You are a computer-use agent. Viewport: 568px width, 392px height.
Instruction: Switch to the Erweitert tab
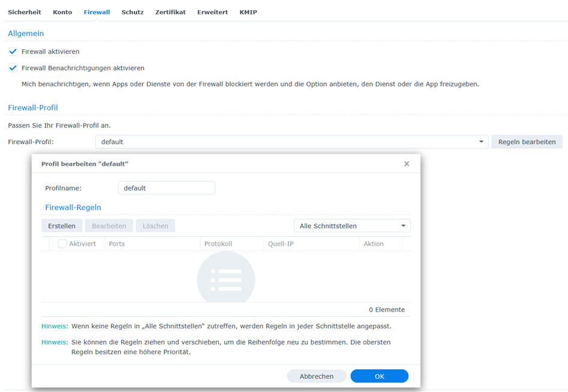pos(213,12)
